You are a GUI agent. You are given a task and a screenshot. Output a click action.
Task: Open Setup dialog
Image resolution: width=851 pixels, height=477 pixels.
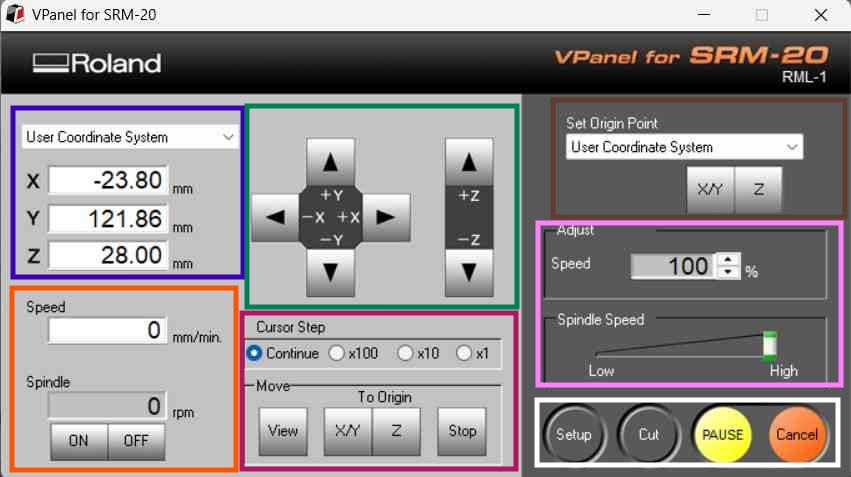[x=574, y=435]
